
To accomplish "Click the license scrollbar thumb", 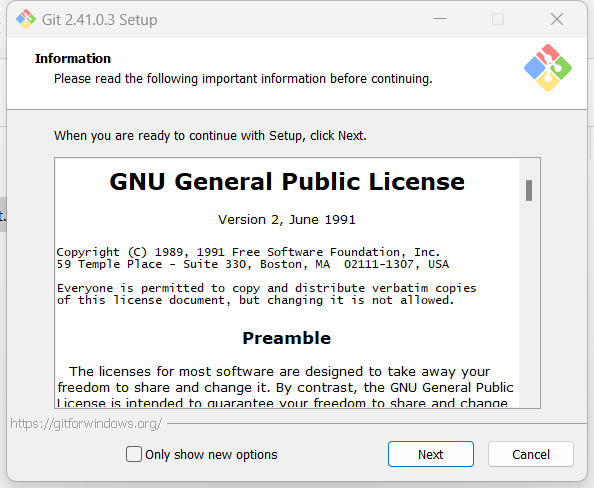I will pyautogui.click(x=529, y=190).
